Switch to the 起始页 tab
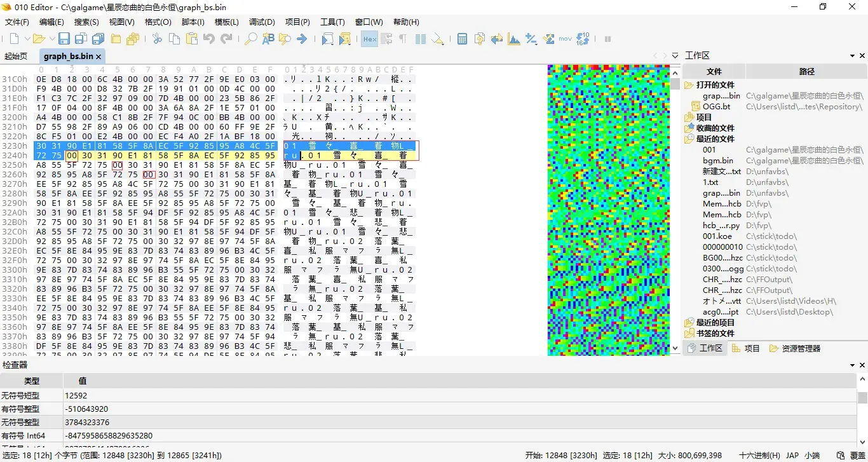Viewport: 868px width, 462px height. [16, 56]
